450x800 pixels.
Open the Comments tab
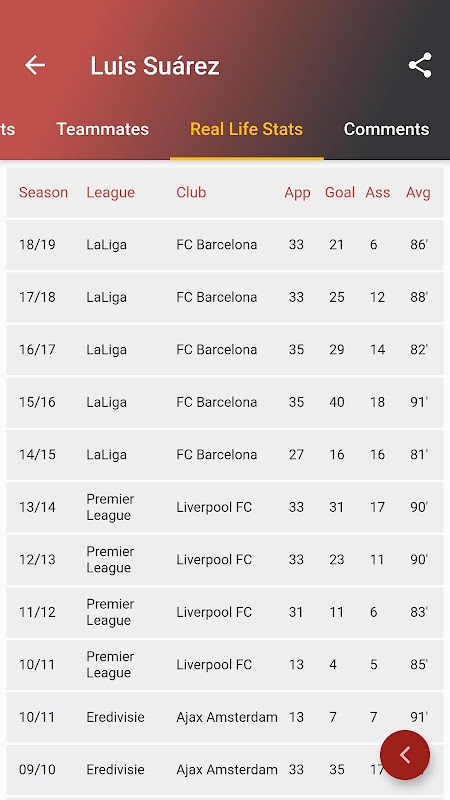click(x=386, y=129)
